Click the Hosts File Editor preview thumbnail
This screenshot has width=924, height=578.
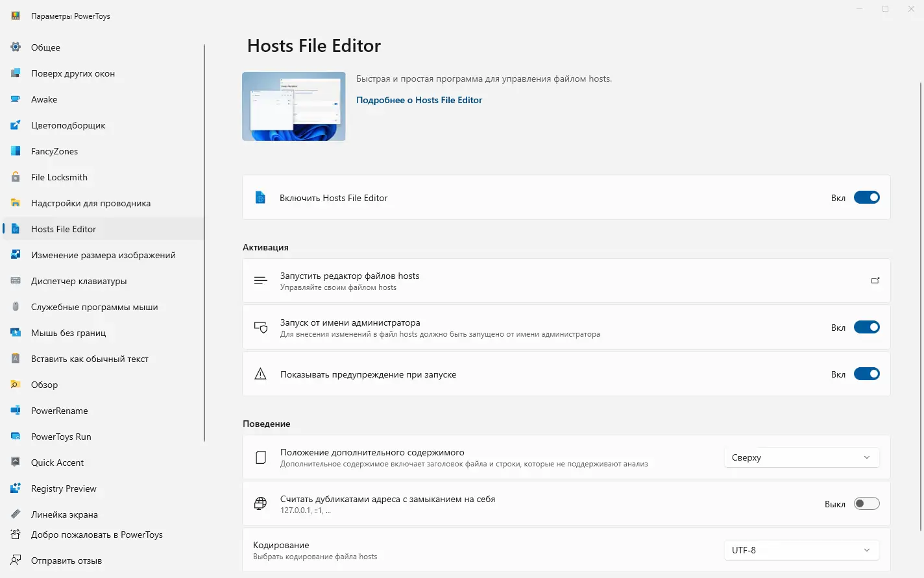tap(294, 106)
